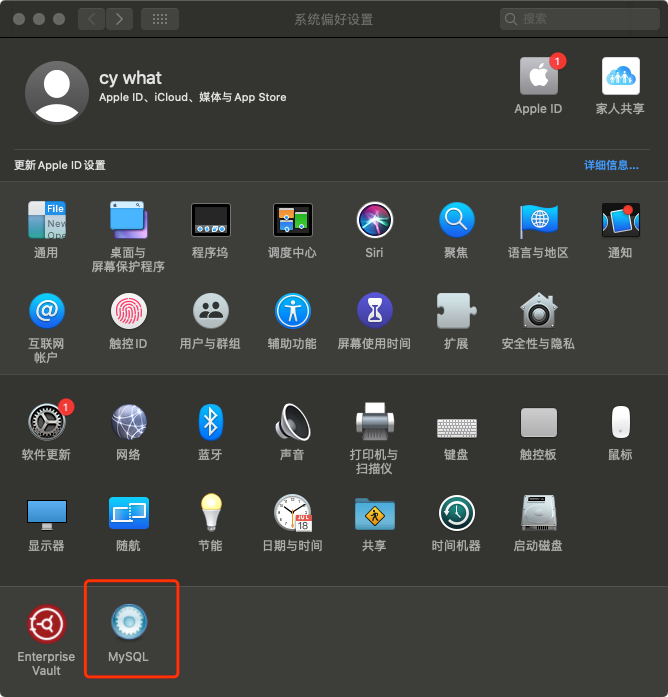668x697 pixels.
Task: Open 声音 Sound preferences
Action: click(x=292, y=422)
